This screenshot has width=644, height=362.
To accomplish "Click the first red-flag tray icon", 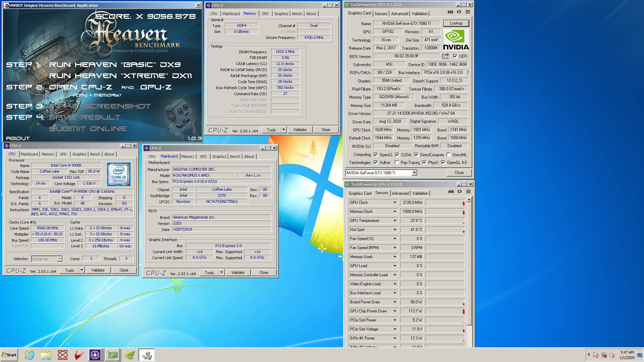I will pos(596,355).
